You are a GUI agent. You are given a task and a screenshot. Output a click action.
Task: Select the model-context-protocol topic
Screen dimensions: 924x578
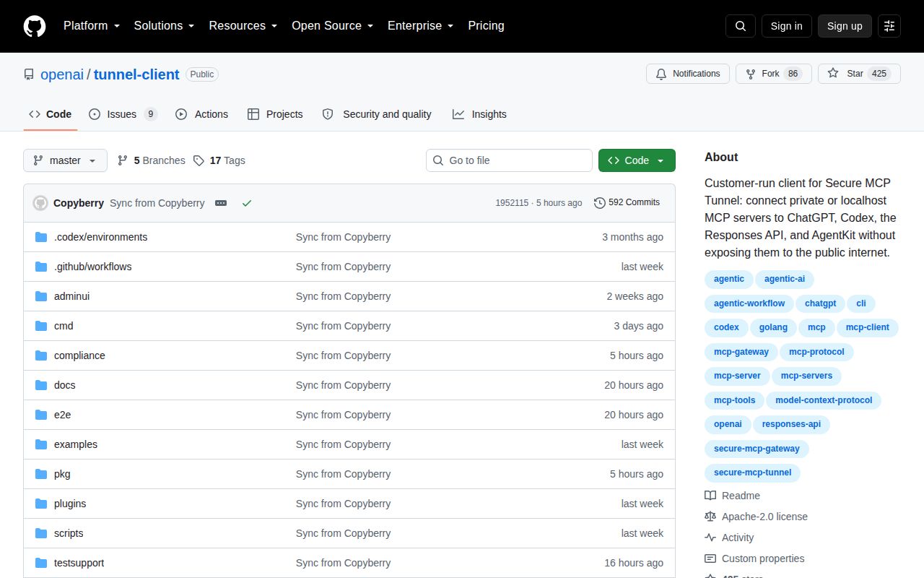[824, 400]
